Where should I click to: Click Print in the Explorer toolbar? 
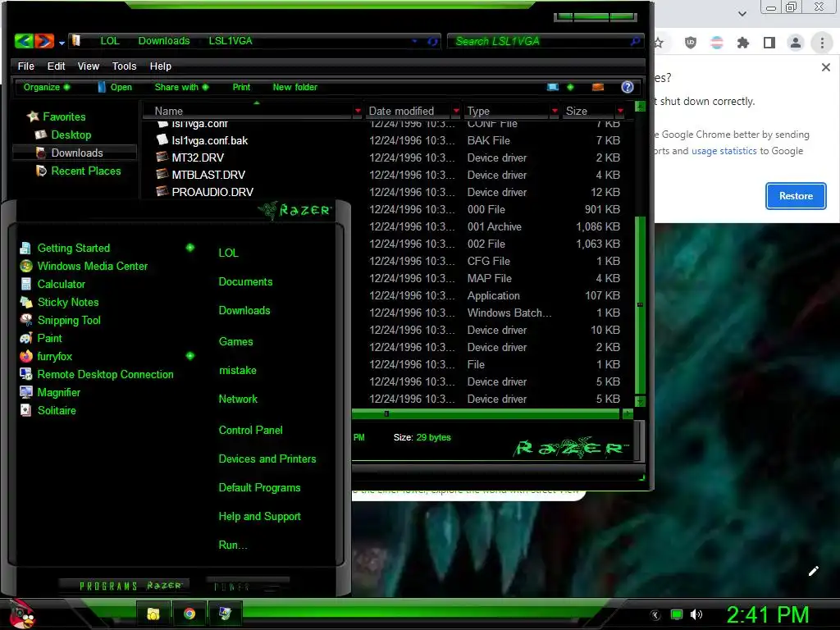(241, 87)
